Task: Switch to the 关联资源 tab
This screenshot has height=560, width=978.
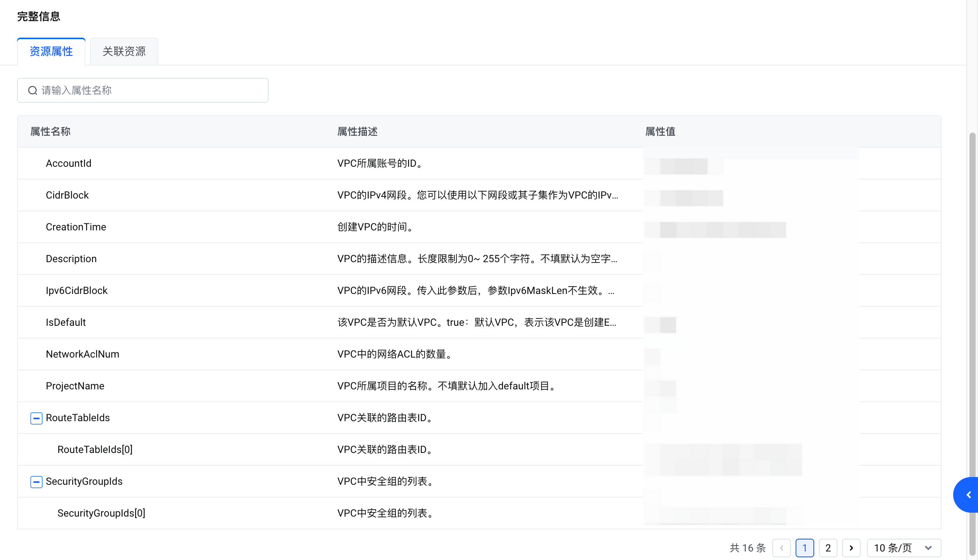Action: pyautogui.click(x=124, y=52)
